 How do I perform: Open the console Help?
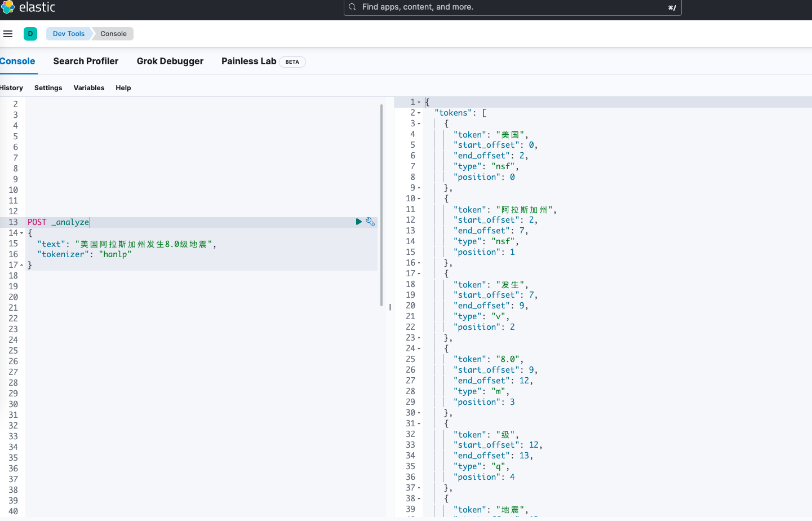[123, 88]
